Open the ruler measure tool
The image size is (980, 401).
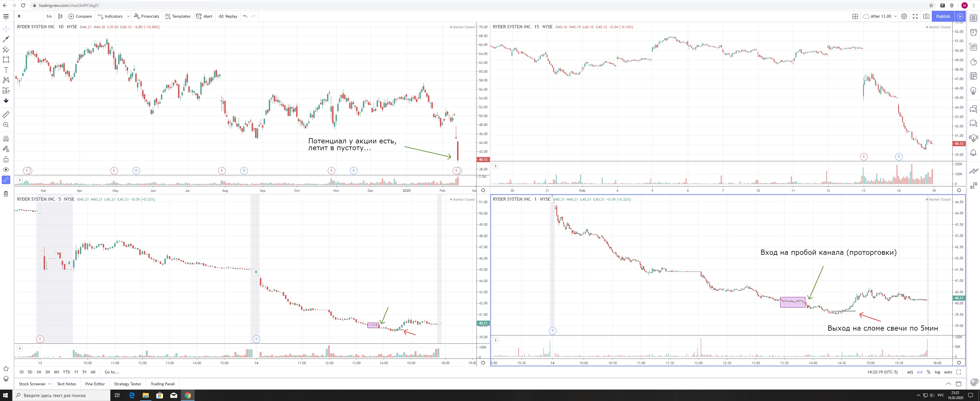(6, 114)
